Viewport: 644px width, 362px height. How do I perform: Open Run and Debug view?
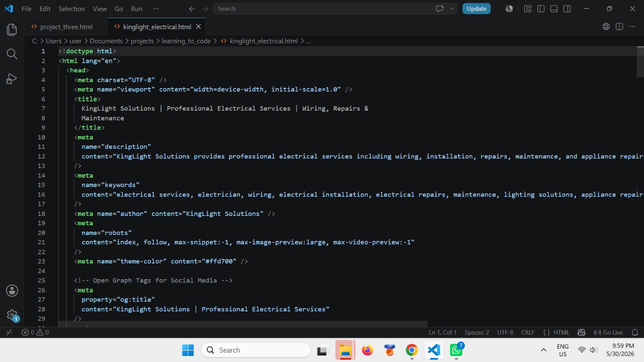(12, 78)
